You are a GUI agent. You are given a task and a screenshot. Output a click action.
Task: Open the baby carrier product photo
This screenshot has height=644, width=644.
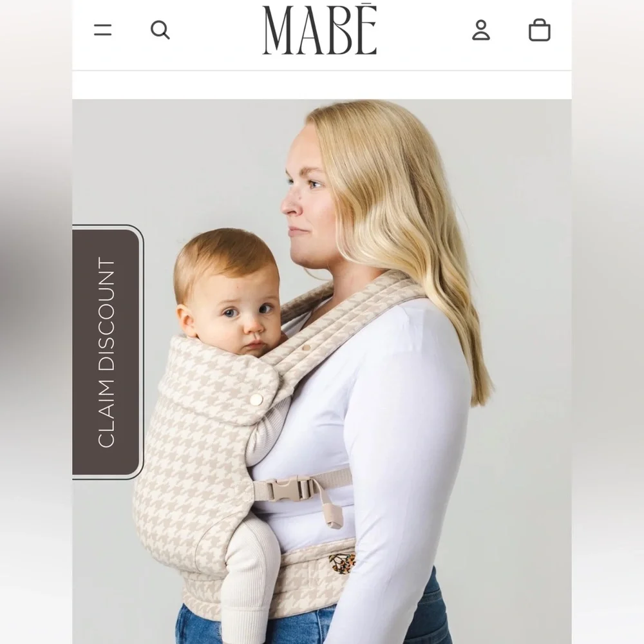click(x=322, y=372)
